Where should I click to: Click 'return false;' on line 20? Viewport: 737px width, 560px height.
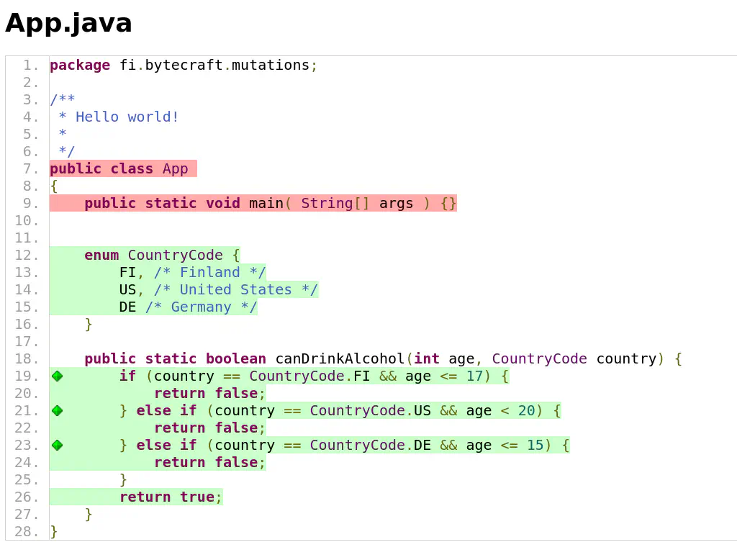pyautogui.click(x=209, y=394)
